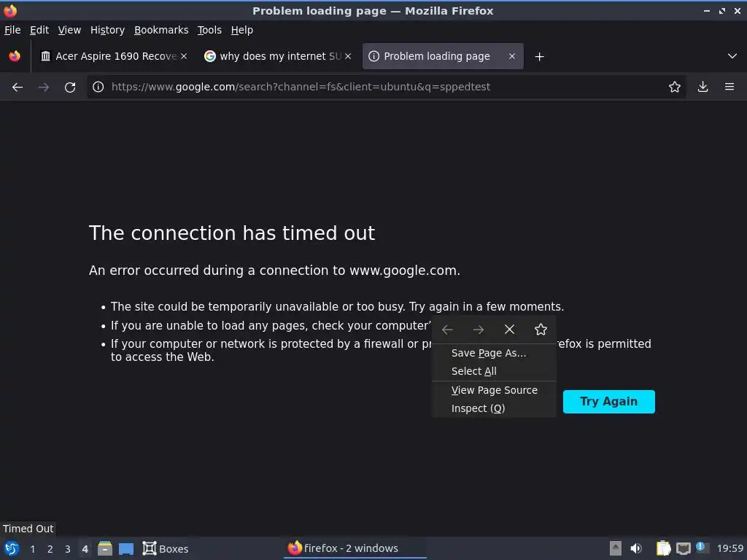Click back arrow in the context menu
This screenshot has height=560, width=747.
coord(447,330)
